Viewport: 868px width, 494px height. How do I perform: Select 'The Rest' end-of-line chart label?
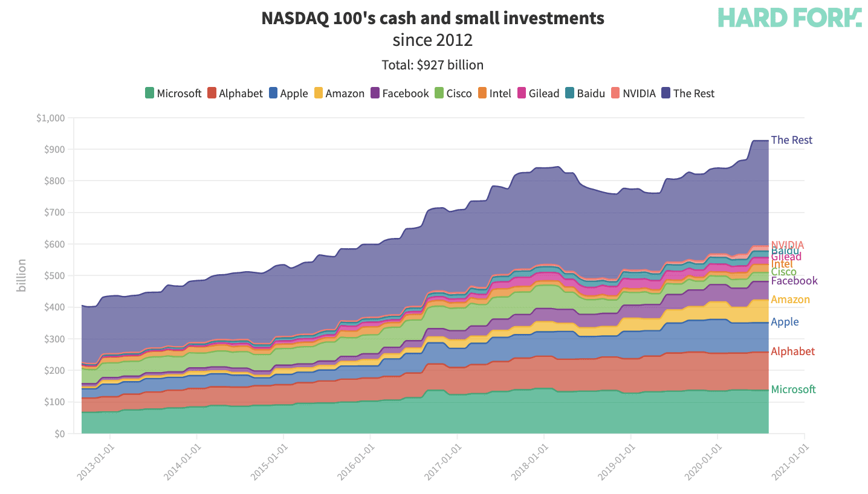pyautogui.click(x=792, y=140)
